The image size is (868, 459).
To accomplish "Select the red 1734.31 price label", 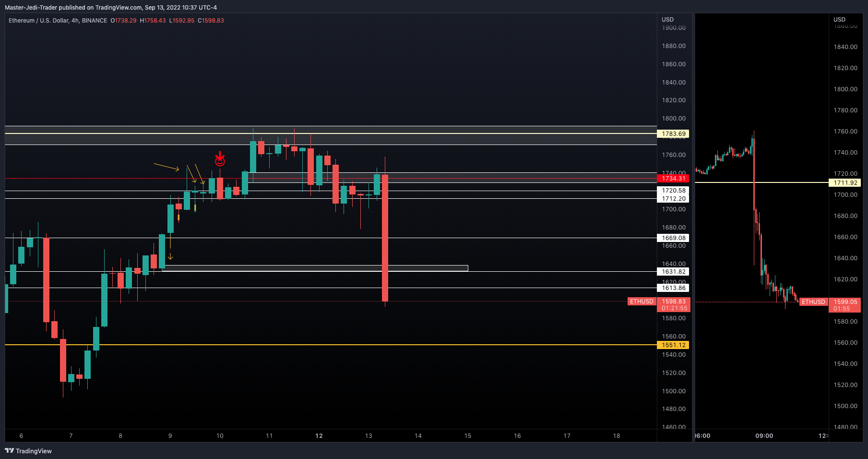I will [x=673, y=179].
